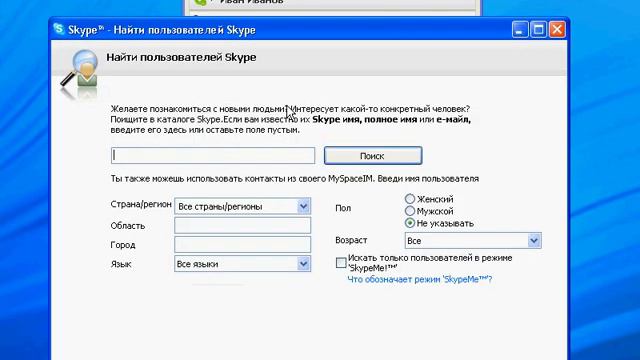Screen dimensions: 640x360
Task: Click the 'Страна/регион' label
Action: 141,204
